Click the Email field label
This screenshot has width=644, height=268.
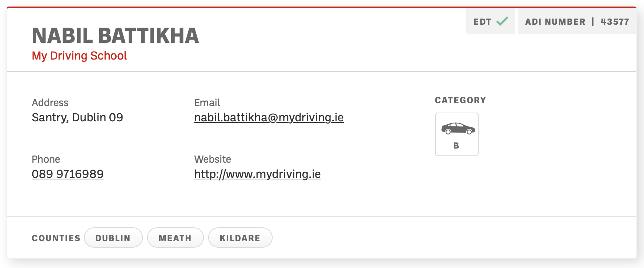tap(207, 102)
